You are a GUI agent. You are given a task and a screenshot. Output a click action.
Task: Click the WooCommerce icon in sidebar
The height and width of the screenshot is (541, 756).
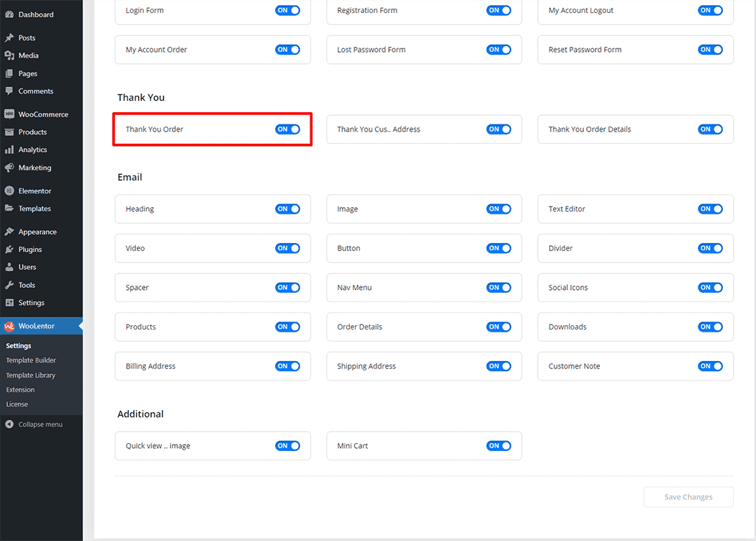tap(9, 114)
